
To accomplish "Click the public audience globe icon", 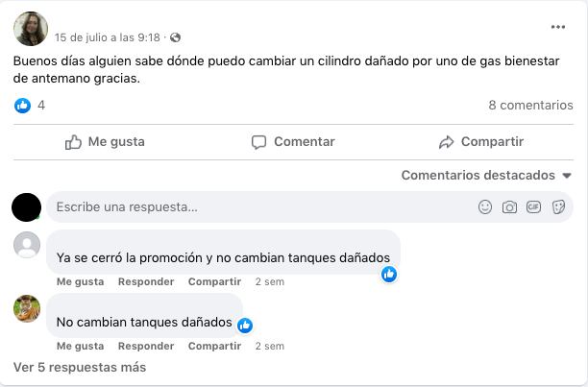I will (175, 38).
